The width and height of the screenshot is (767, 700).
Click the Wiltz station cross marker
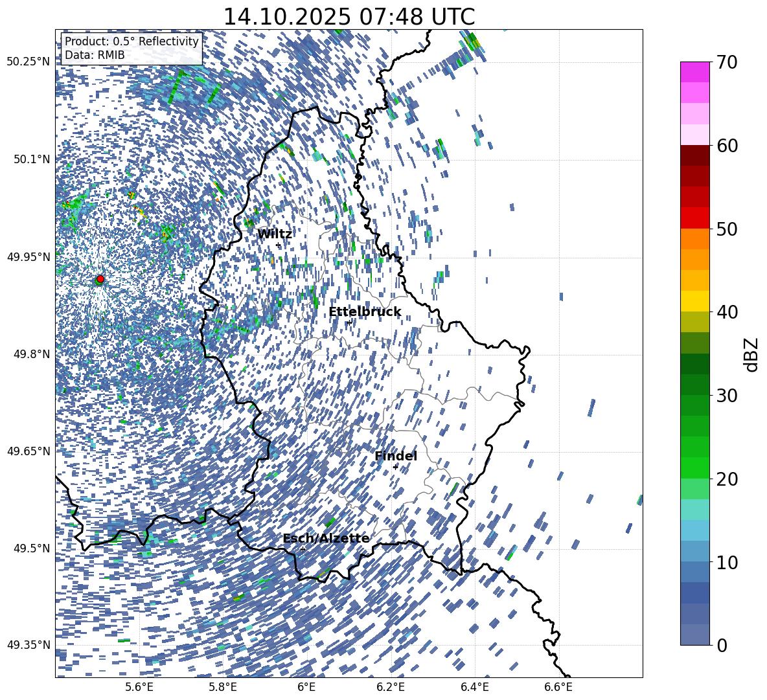[x=279, y=245]
